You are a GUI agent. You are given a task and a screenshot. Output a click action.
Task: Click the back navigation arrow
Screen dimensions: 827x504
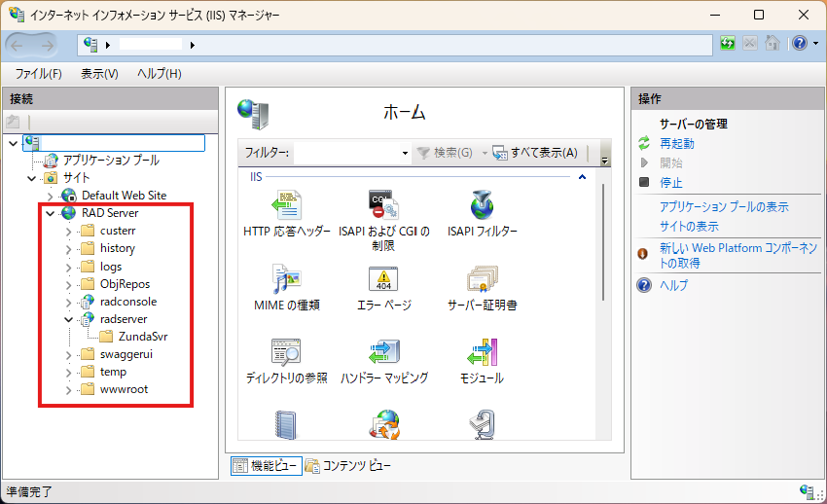17,46
